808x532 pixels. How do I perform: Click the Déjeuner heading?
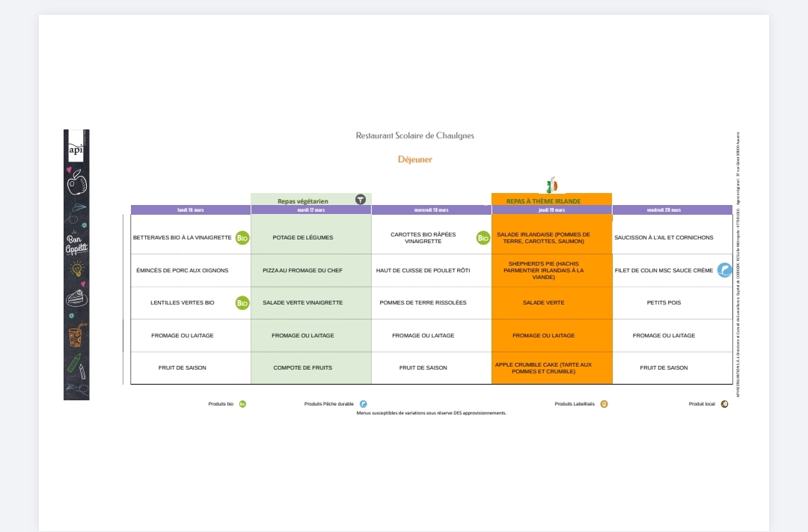(x=414, y=159)
